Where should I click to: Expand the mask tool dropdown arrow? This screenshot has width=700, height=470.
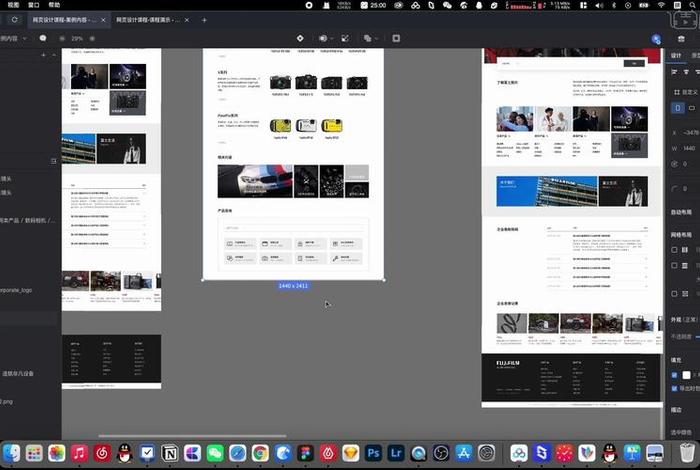pyautogui.click(x=332, y=39)
